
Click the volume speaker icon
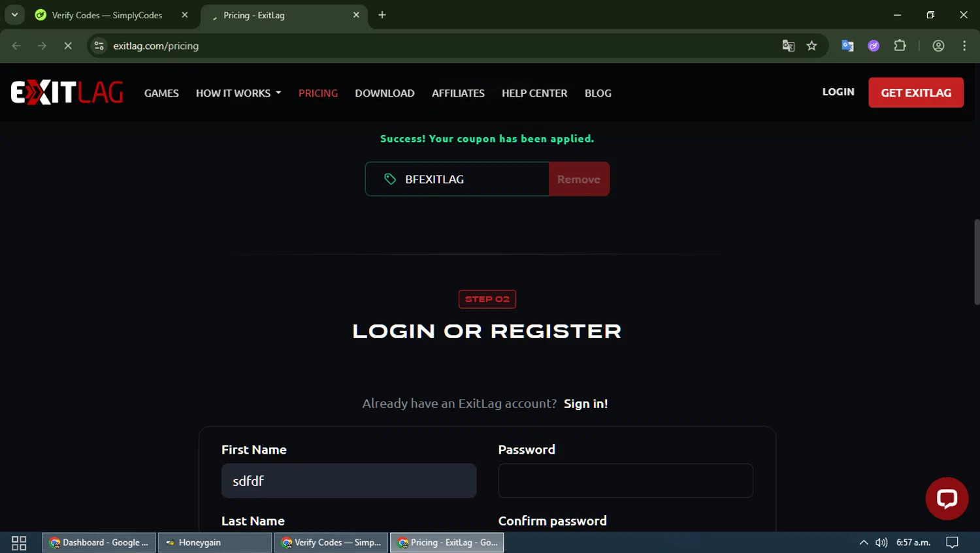coord(881,543)
